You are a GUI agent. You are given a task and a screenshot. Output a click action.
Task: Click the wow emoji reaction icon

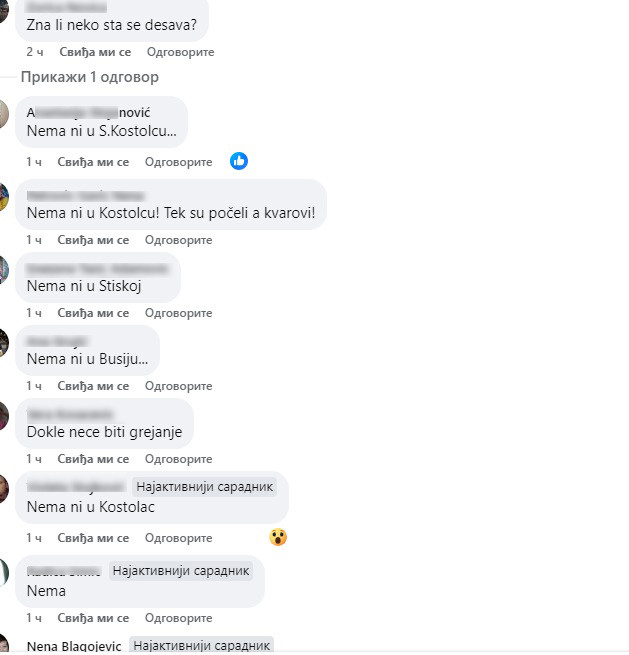(x=278, y=537)
